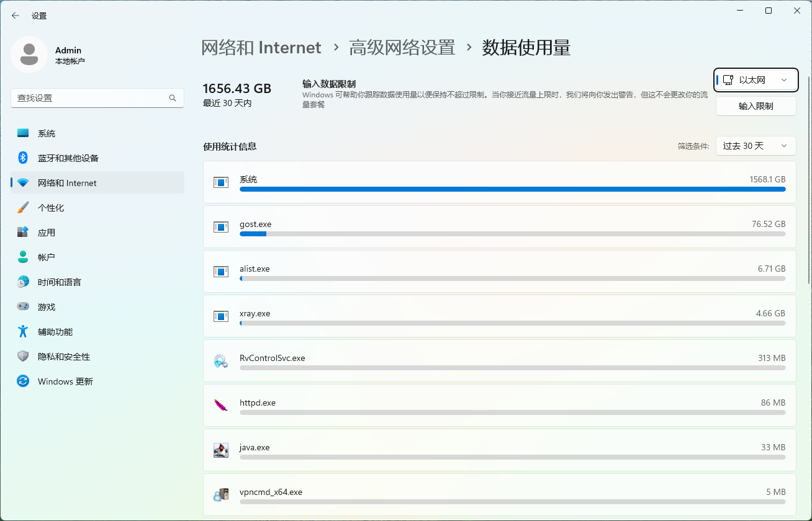Click the Ethernet adapter icon in 以太网 dropdown

click(728, 80)
